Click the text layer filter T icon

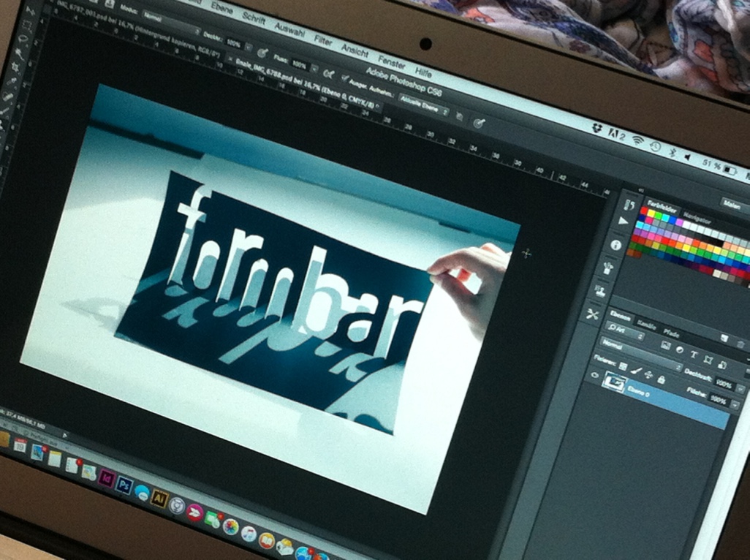pyautogui.click(x=694, y=353)
